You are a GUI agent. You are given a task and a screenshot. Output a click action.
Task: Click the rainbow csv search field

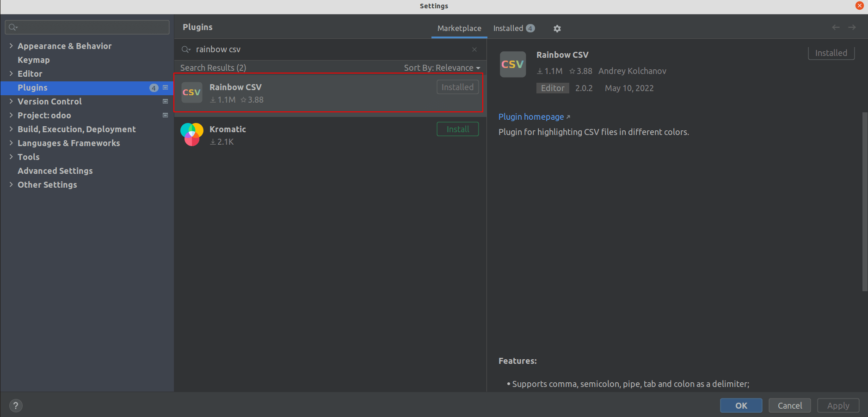330,49
